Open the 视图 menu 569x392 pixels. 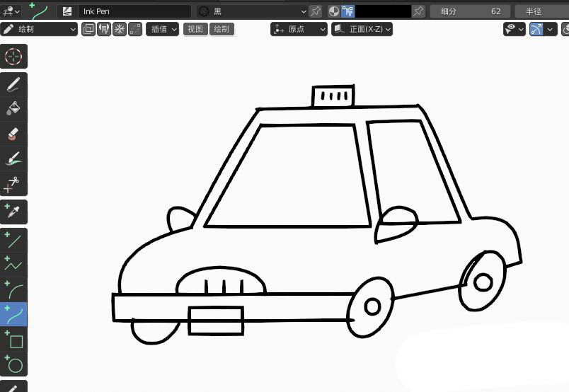195,29
